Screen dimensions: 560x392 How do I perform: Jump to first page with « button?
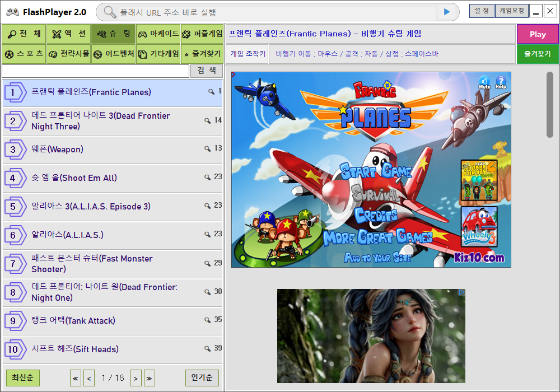point(76,379)
